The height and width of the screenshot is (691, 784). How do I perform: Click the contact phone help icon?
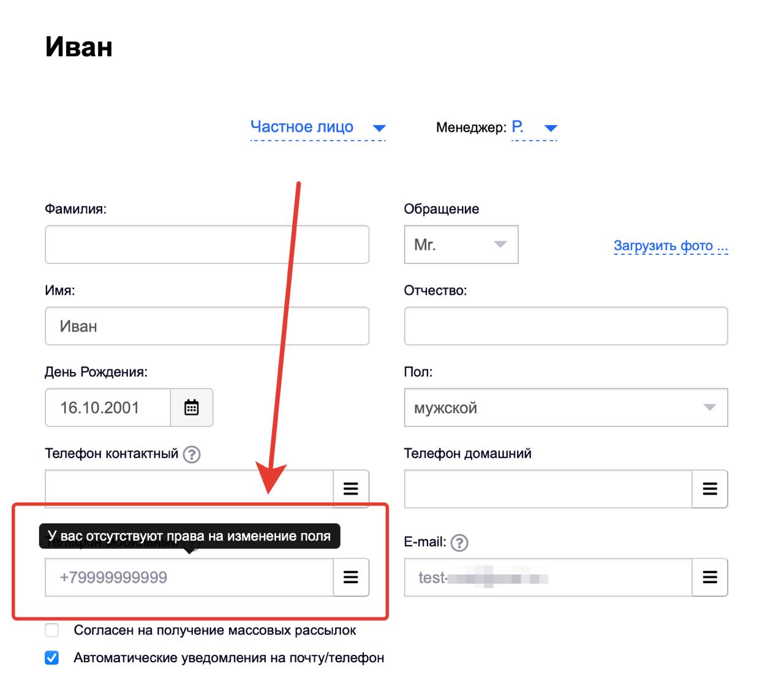click(x=192, y=455)
